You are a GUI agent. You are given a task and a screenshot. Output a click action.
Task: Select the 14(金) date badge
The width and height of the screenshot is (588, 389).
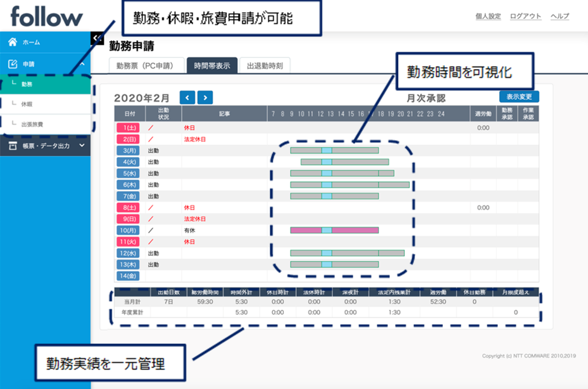pyautogui.click(x=128, y=276)
